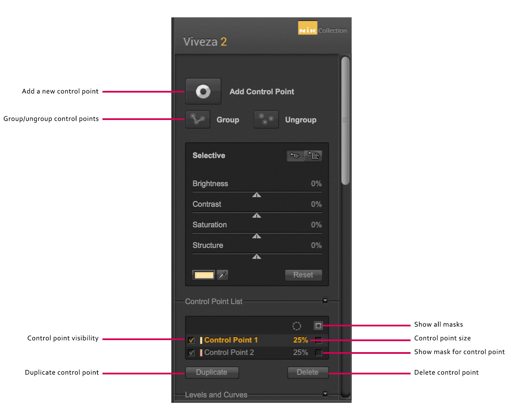Toggle visibility checkbox for Control Point 1
The height and width of the screenshot is (420, 523).
tap(192, 340)
